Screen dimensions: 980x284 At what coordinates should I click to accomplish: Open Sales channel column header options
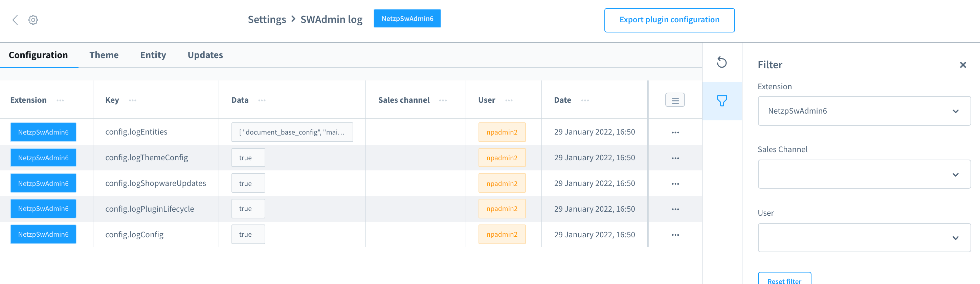[443, 100]
